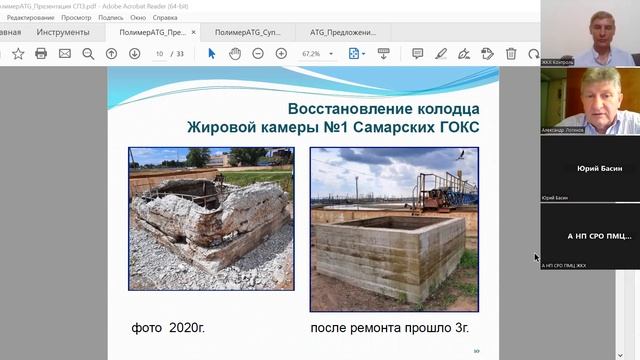The image size is (640, 360).
Task: Open the Просмотр menu
Action: point(76,18)
